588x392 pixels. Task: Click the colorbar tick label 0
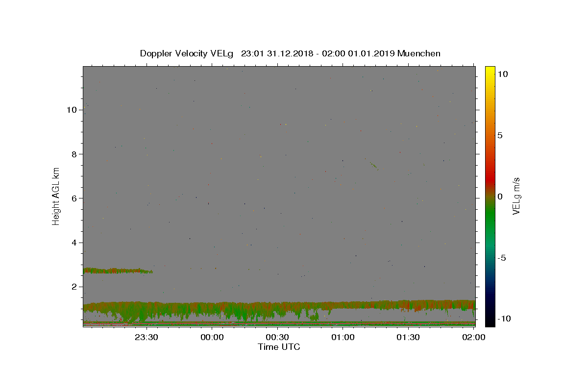(500, 196)
